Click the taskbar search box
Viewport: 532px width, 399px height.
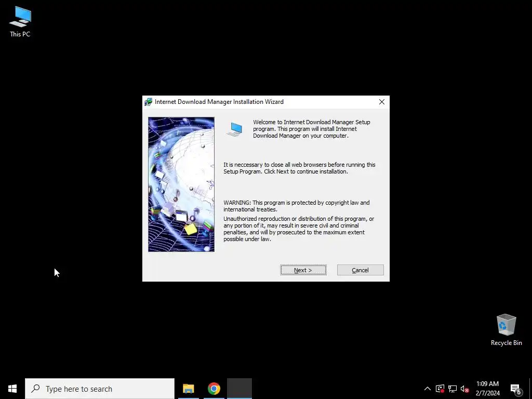pyautogui.click(x=100, y=389)
